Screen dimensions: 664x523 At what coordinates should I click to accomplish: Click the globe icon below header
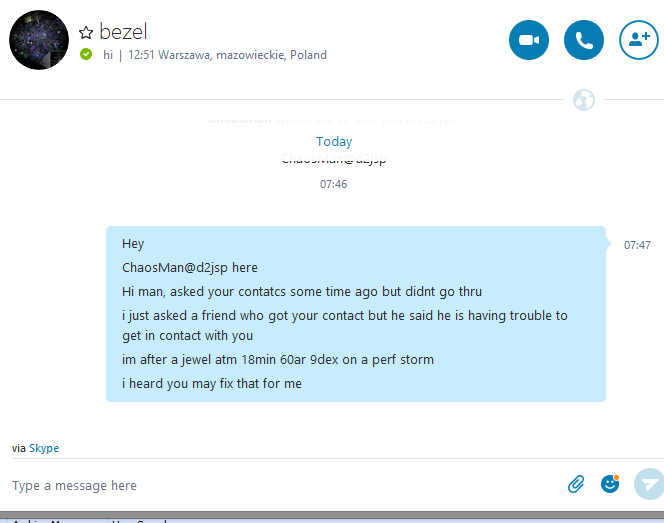[585, 99]
